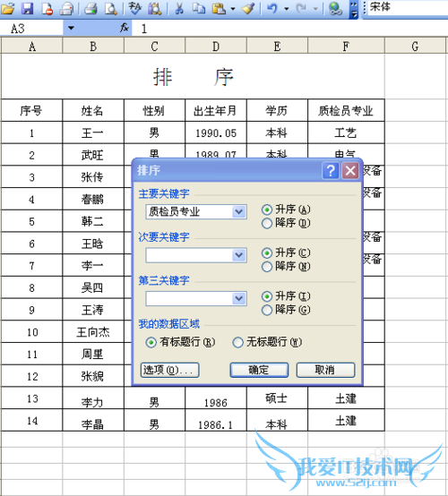Select column D header
448x496 pixels.
coord(216,47)
